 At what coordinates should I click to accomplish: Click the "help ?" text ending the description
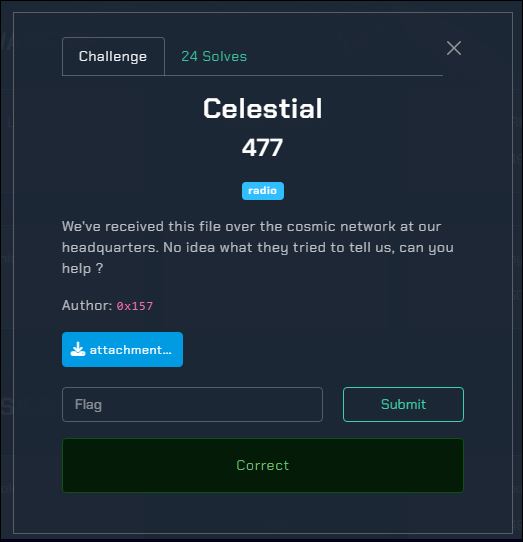(x=83, y=269)
